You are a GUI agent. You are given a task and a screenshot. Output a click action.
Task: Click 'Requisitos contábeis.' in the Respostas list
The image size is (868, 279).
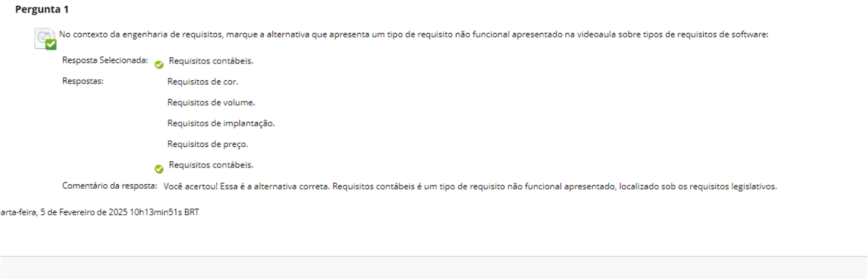pos(211,164)
